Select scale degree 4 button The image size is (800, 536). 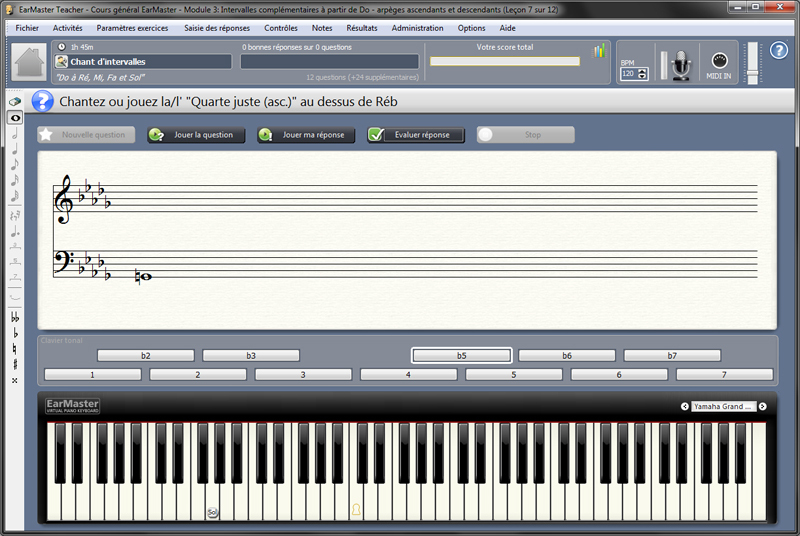tap(409, 374)
